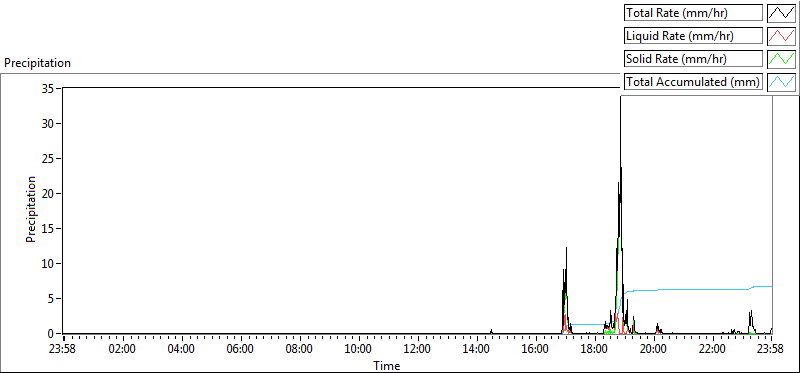Click the 06:00 time axis label
800x373 pixels.
[x=240, y=350]
